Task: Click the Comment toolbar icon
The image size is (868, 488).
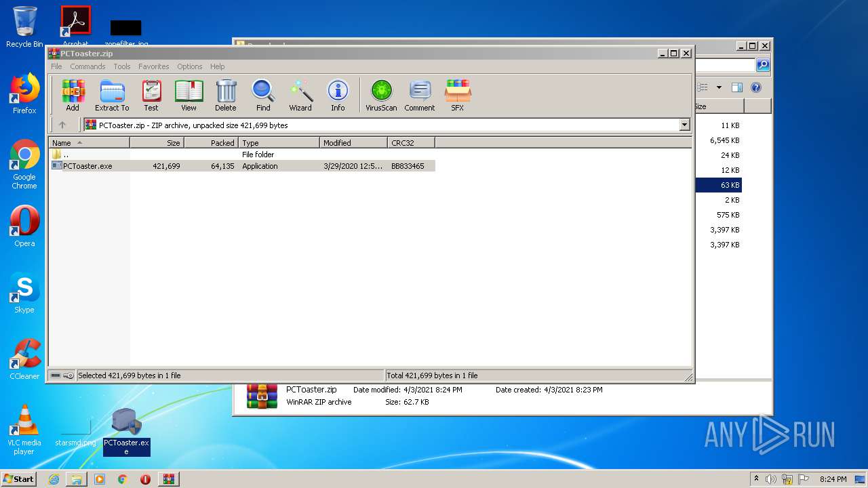Action: point(420,96)
